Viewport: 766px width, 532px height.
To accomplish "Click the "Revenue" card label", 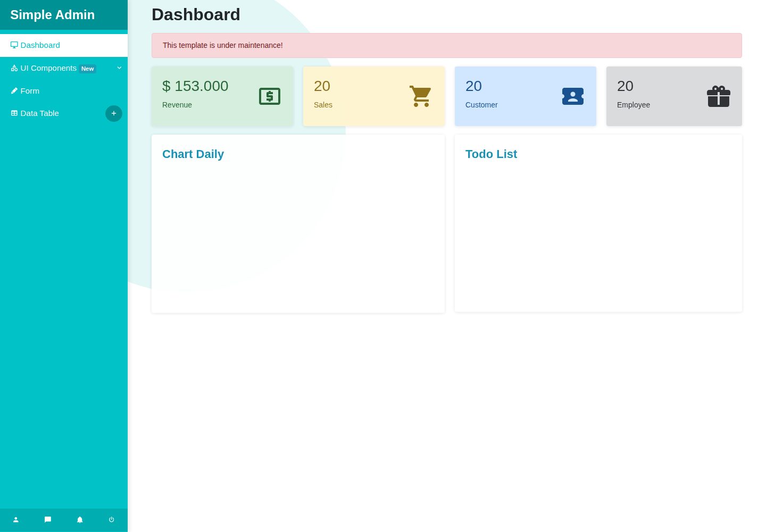I will (x=177, y=105).
